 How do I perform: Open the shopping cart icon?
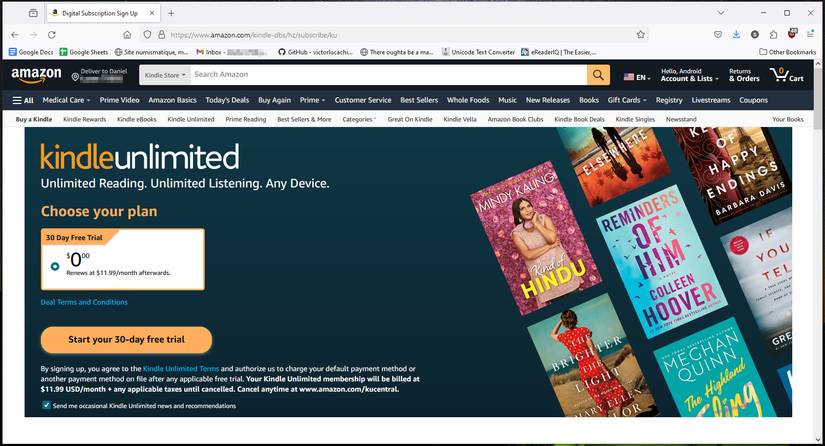click(x=786, y=75)
